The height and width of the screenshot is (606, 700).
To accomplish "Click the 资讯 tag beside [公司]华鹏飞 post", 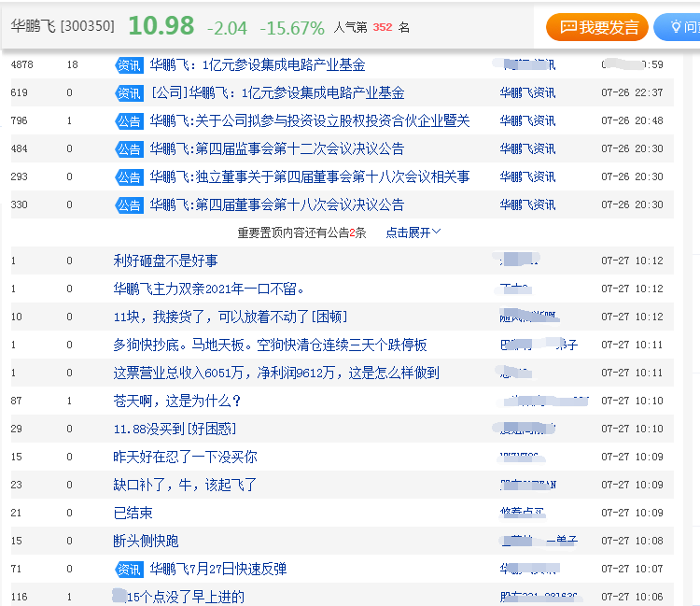I will click(x=129, y=92).
